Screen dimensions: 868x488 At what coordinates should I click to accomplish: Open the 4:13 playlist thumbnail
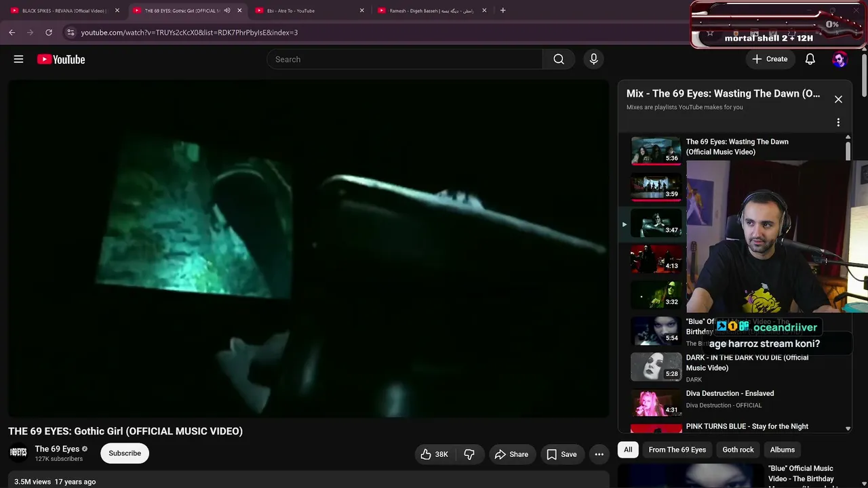click(656, 259)
